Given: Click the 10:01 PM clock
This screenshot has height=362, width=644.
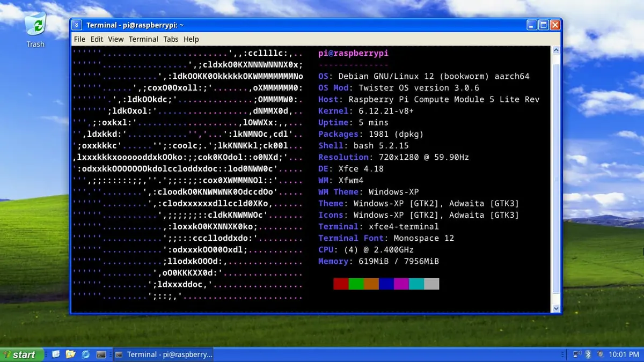Looking at the screenshot, I should 624,354.
